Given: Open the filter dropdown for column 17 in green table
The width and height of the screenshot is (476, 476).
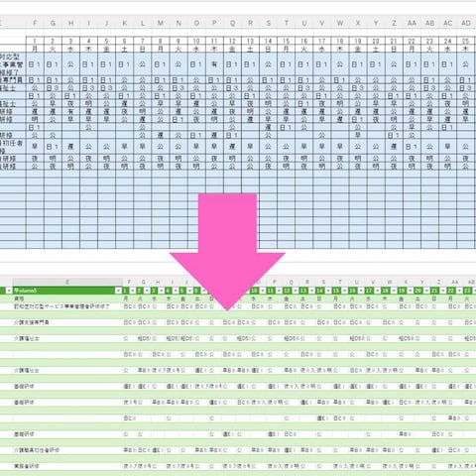Looking at the screenshot, I should 378,291.
